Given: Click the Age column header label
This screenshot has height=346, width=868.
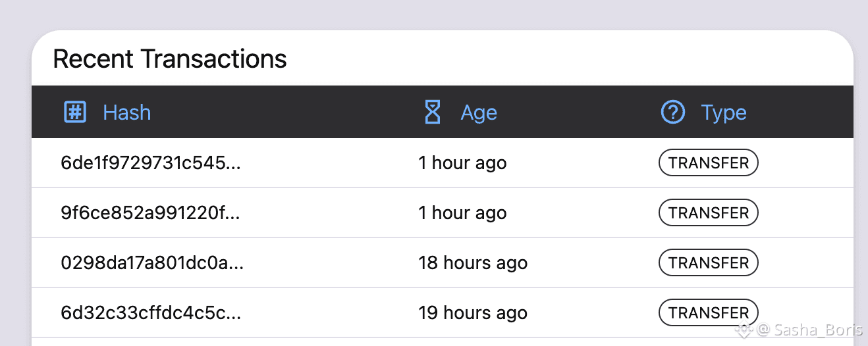Looking at the screenshot, I should tap(479, 113).
